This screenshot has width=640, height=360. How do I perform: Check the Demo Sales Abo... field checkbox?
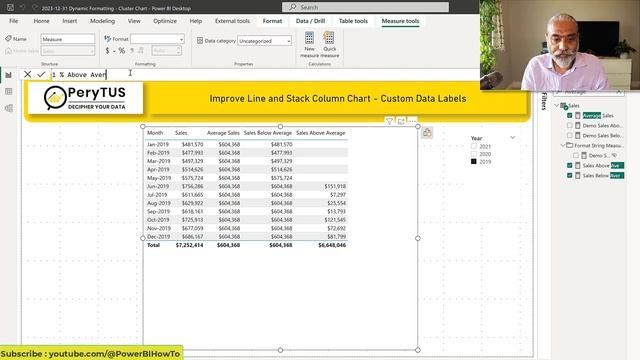[x=570, y=125]
